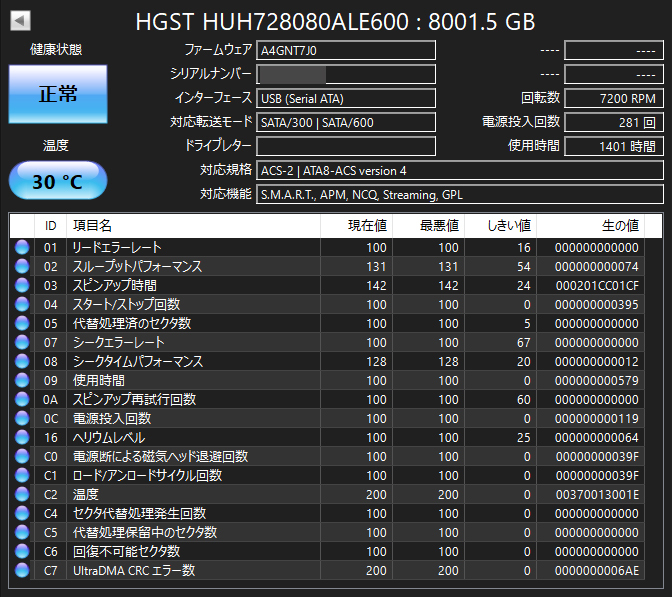Go to previous disk with the back arrow

[20, 20]
